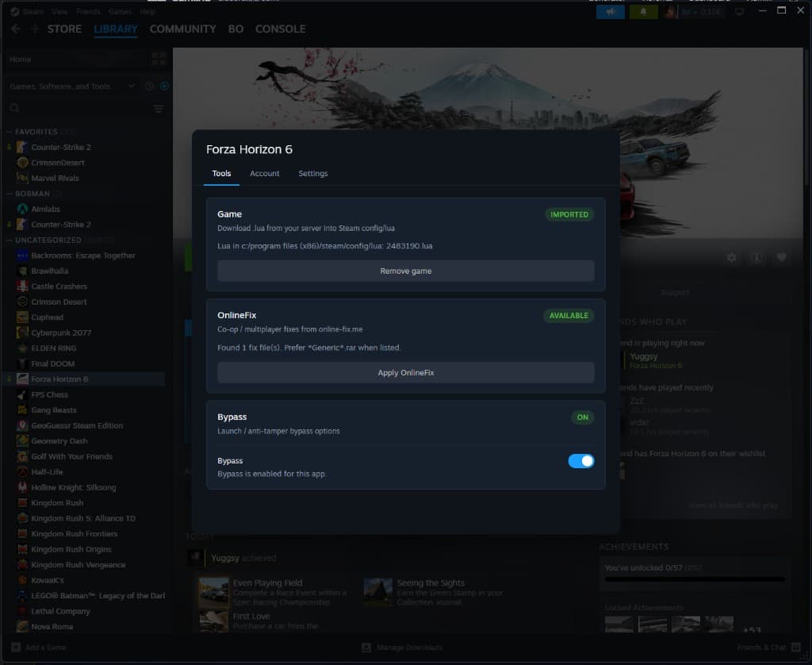
Task: Open the Steam menu
Action: point(33,11)
